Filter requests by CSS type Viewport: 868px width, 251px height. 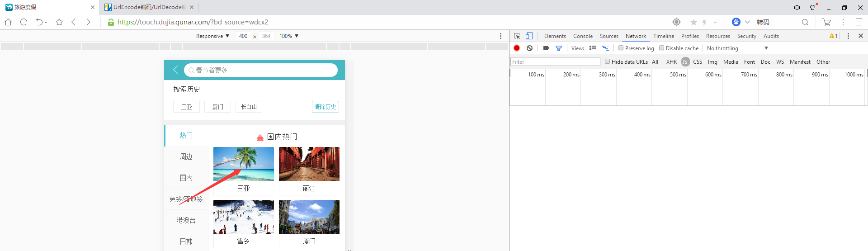[698, 62]
